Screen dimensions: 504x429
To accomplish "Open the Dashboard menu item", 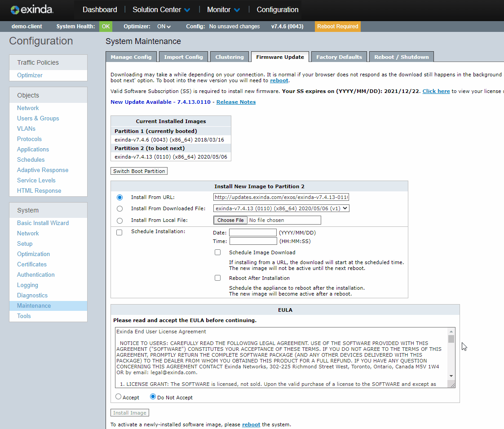I will coord(100,9).
